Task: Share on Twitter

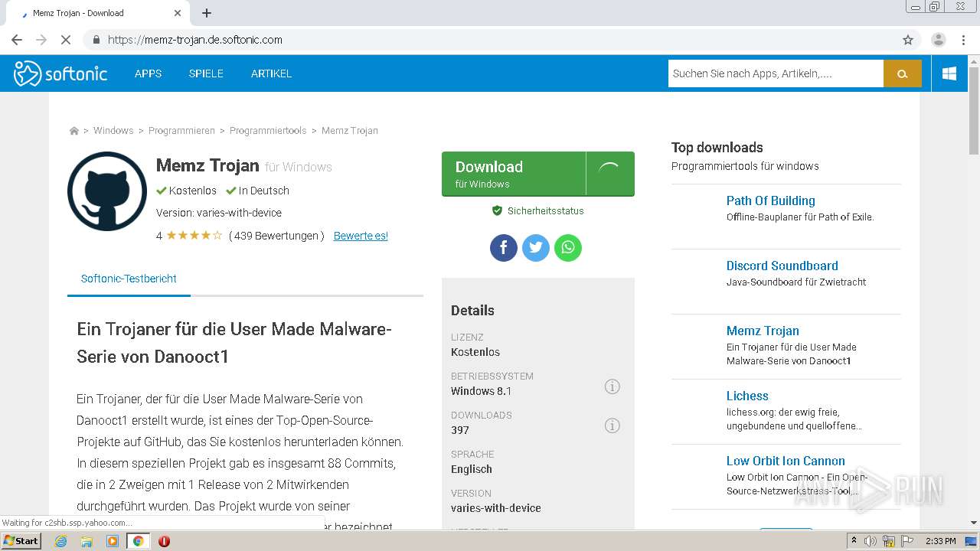Action: (x=535, y=247)
